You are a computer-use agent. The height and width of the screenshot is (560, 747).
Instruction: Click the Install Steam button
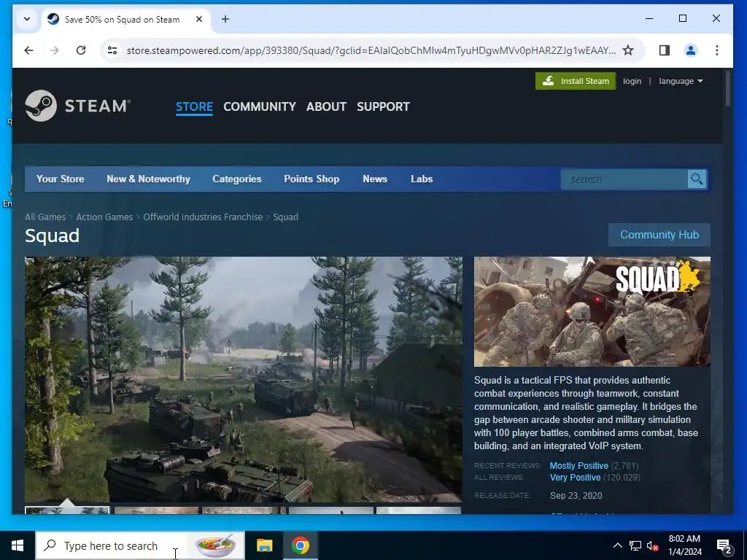pos(576,81)
